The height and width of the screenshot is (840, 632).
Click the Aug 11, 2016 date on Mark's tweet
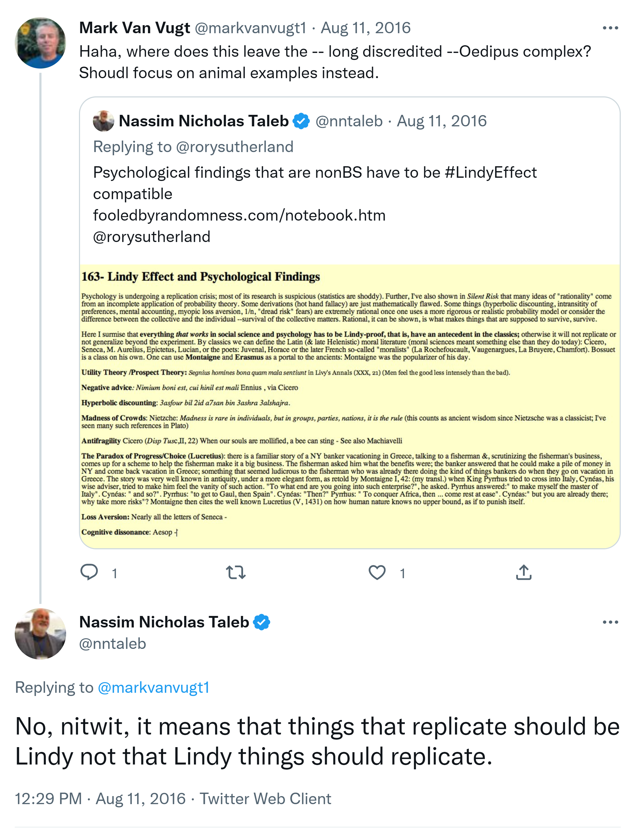pyautogui.click(x=365, y=28)
